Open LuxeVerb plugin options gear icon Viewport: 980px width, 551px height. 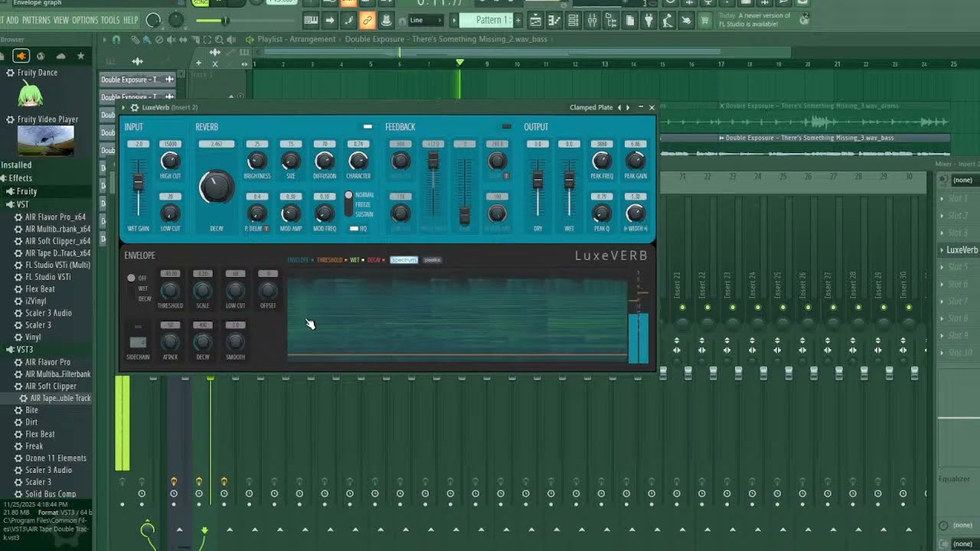(x=134, y=108)
